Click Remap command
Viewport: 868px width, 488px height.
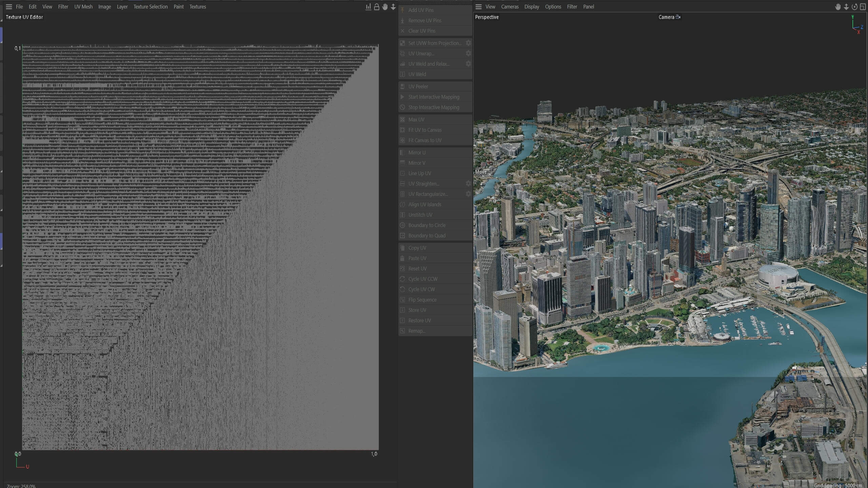(x=435, y=331)
